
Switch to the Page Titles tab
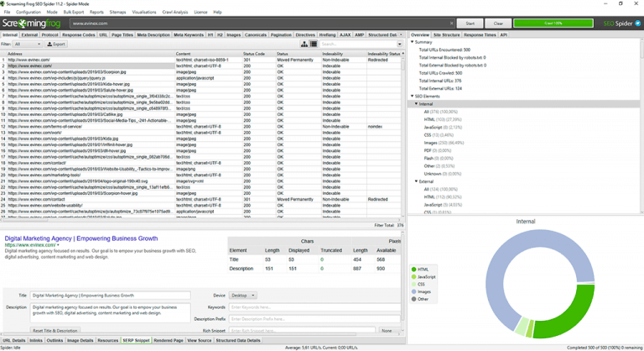click(x=122, y=35)
